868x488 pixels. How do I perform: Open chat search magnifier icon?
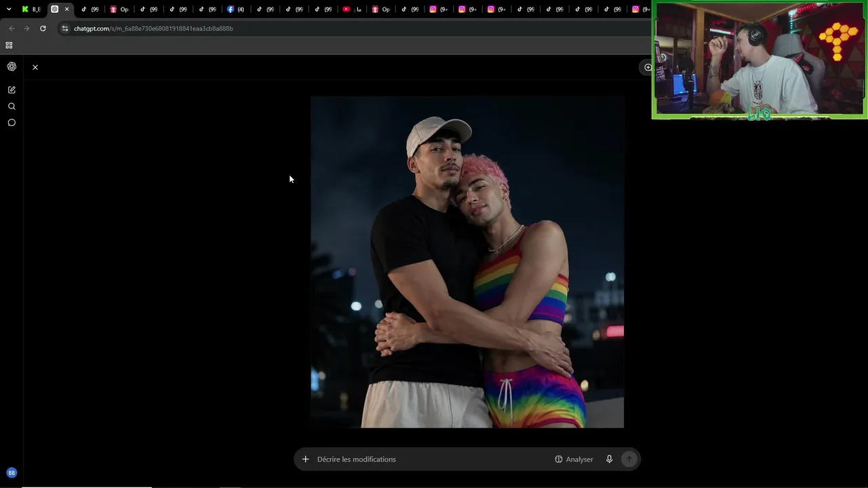pos(12,106)
